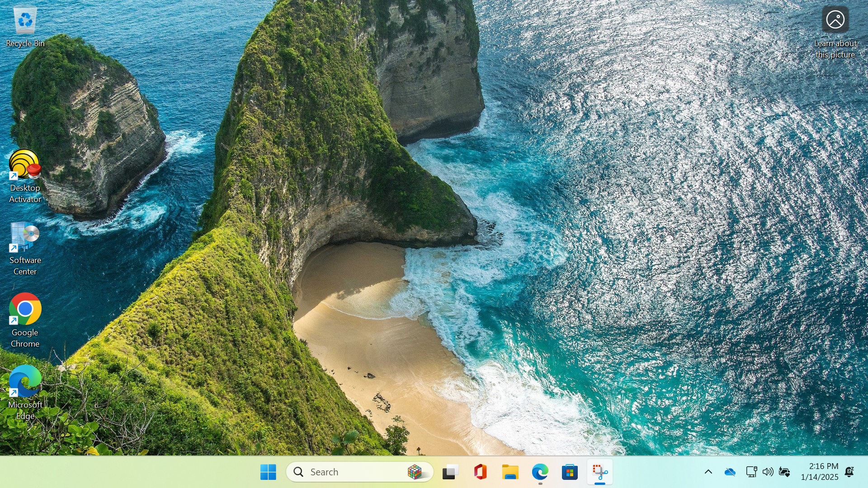The height and width of the screenshot is (488, 868).
Task: Switch to Microsoft Edge on the taskbar
Action: point(540,472)
